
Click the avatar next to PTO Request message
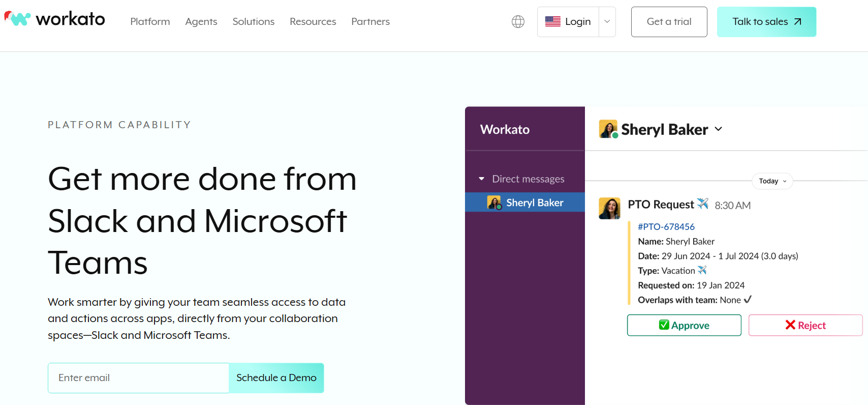click(x=609, y=209)
